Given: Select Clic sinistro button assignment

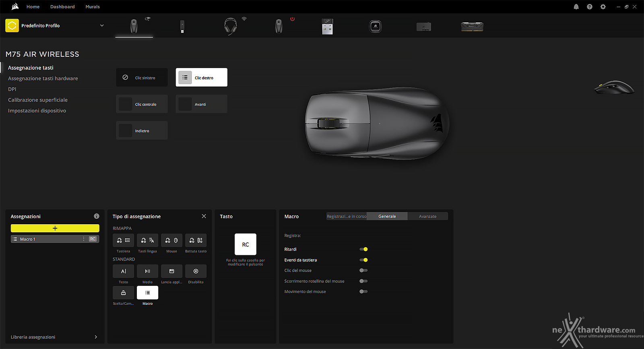Looking at the screenshot, I should click(x=142, y=77).
